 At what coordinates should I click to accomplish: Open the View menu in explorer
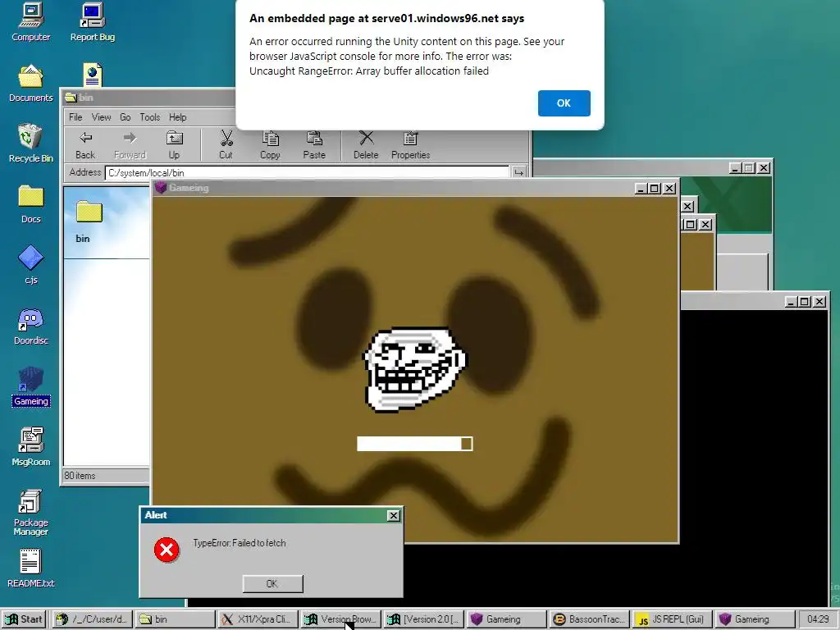[x=101, y=116]
